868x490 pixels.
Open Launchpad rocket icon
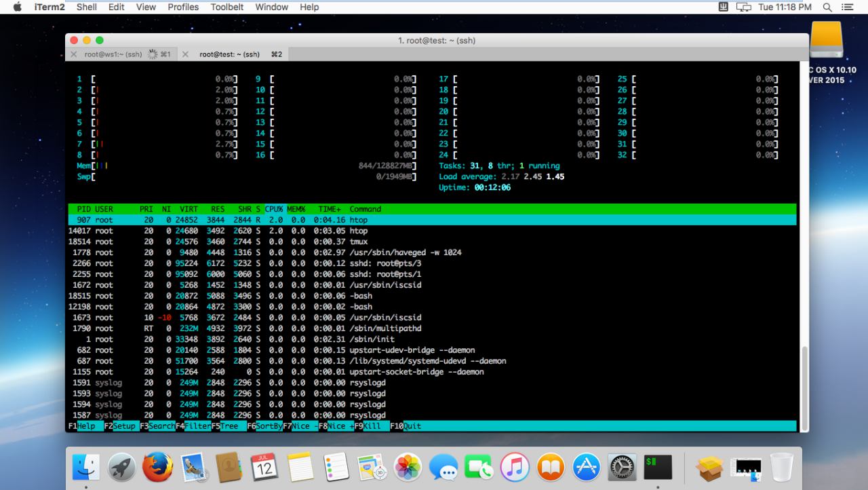122,468
